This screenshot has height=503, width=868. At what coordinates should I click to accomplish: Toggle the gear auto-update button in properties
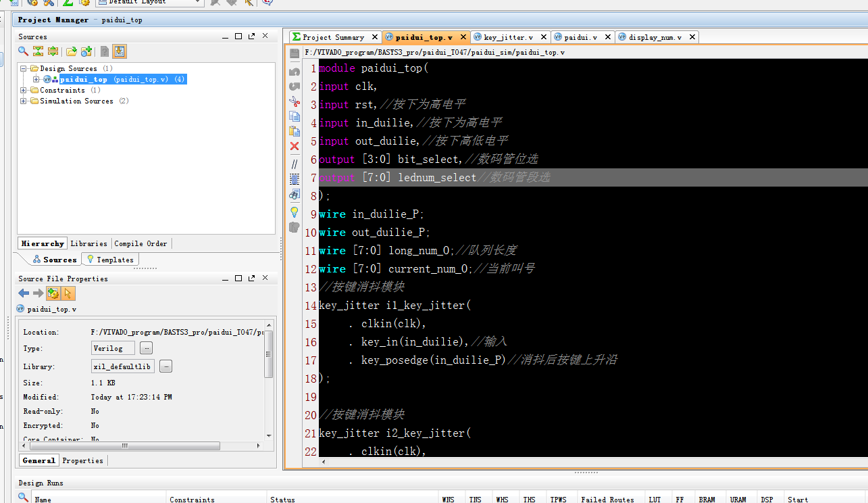53,293
